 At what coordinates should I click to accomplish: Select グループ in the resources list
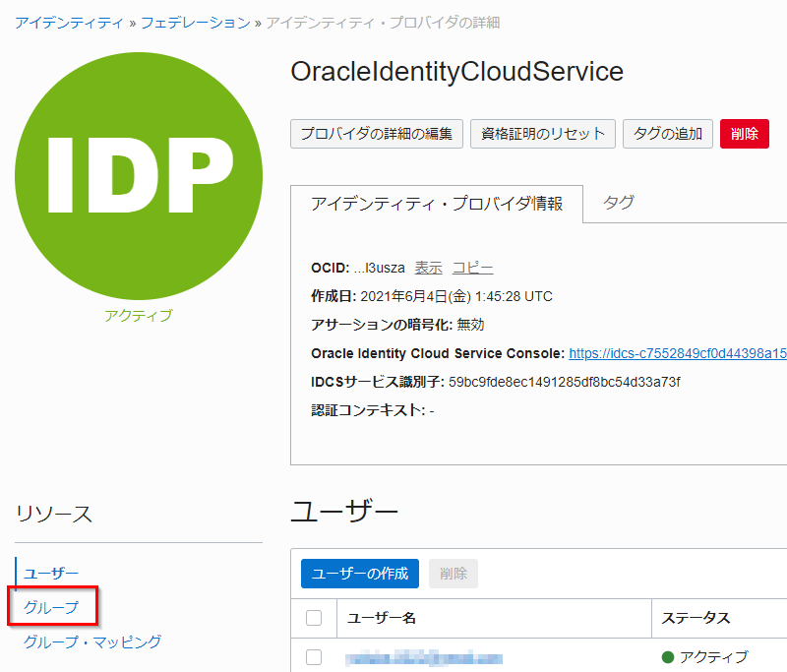tap(51, 607)
